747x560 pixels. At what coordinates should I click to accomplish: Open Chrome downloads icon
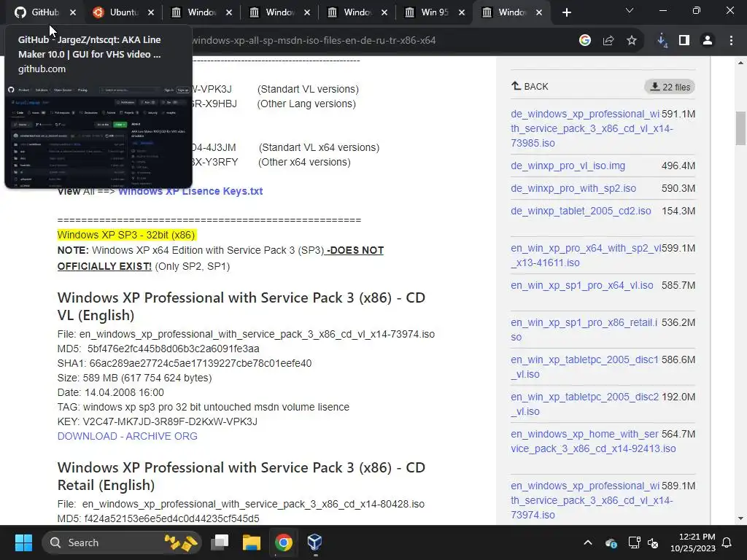coord(662,41)
